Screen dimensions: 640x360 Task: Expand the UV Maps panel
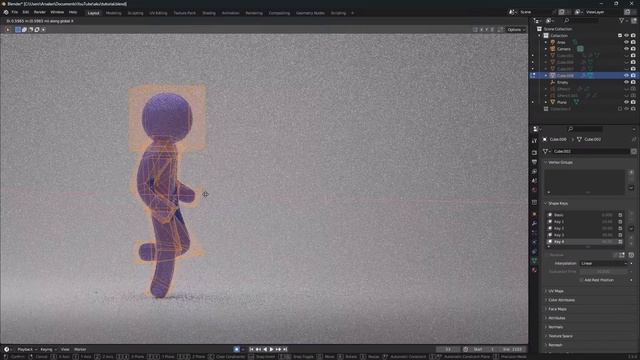coord(555,291)
